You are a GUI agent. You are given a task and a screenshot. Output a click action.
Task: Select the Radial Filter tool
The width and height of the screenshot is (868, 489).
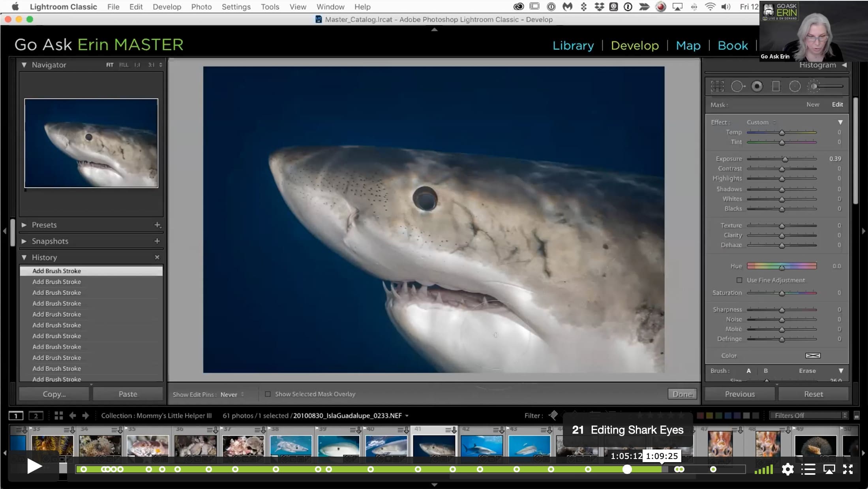point(795,86)
